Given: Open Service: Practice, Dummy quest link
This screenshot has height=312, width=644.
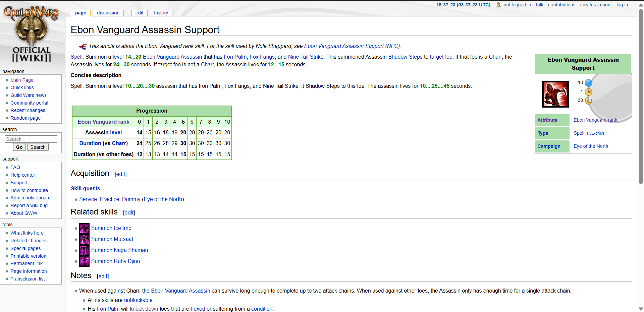Looking at the screenshot, I should tap(110, 199).
